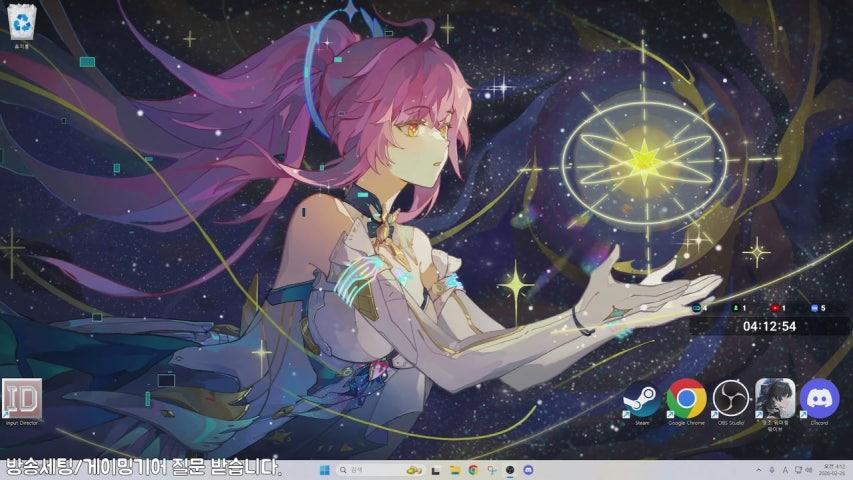
Task: Select the game shortcut with character portrait
Action: (775, 404)
